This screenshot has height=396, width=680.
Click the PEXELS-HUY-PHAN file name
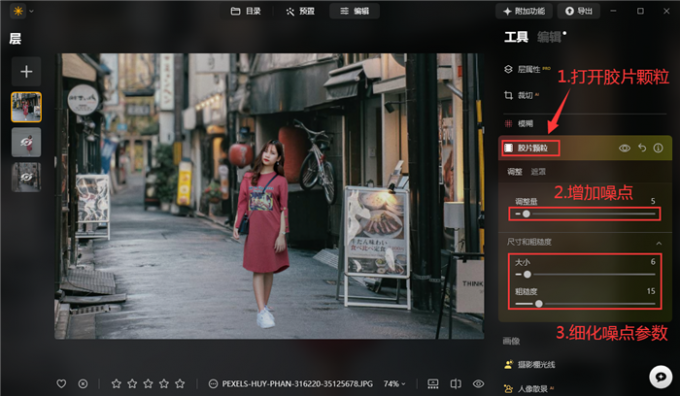[297, 384]
